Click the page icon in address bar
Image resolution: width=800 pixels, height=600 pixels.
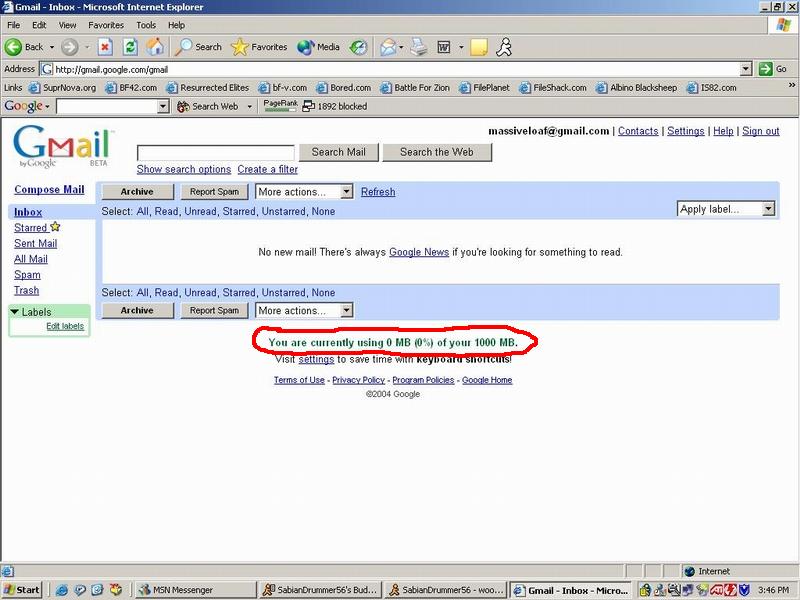click(46, 69)
